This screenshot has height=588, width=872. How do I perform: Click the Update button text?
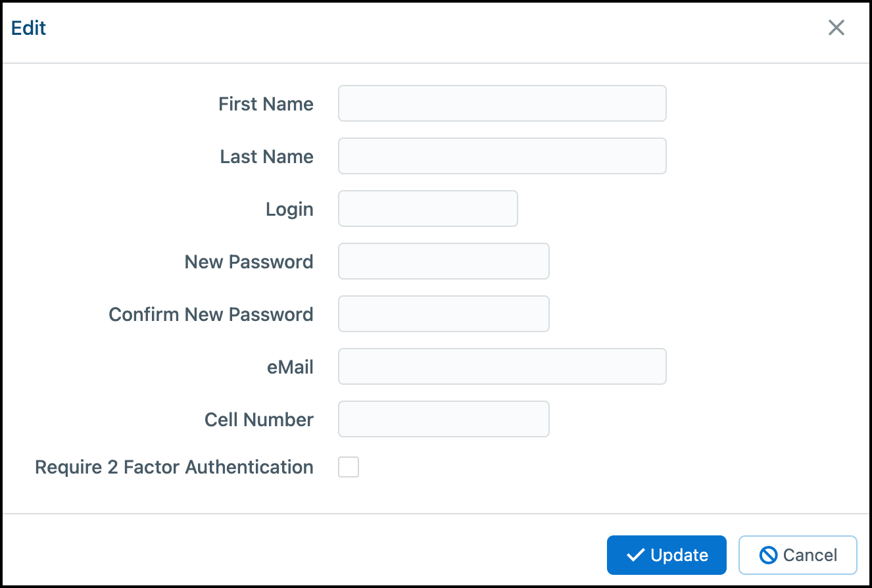679,555
